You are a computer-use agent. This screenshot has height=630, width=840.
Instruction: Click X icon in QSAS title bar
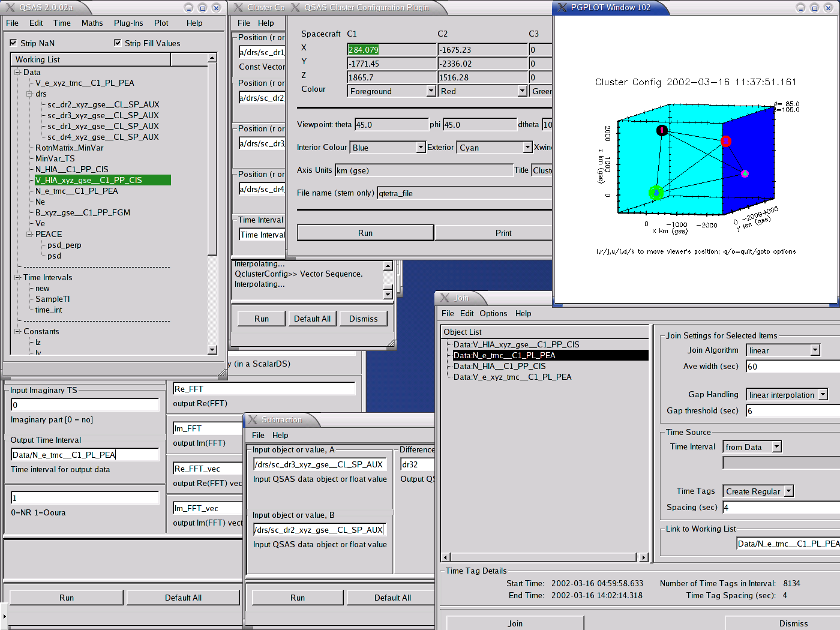click(11, 8)
